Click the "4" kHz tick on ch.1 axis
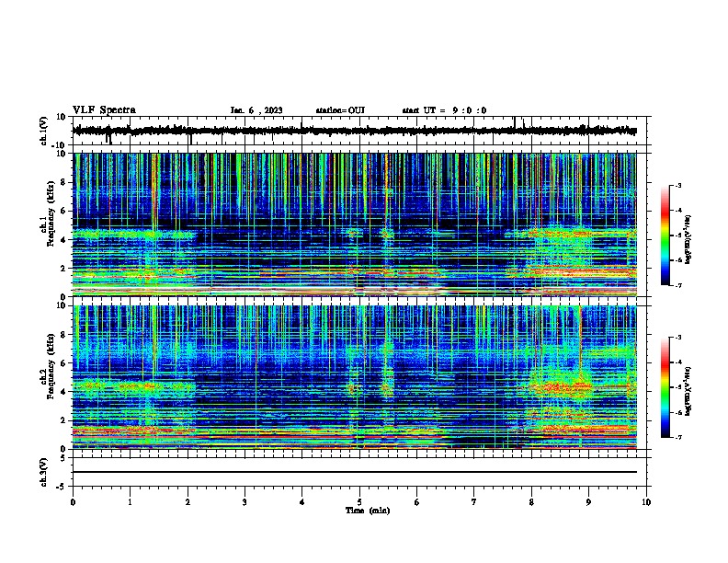Viewport: 728px width, 563px height. pos(63,240)
